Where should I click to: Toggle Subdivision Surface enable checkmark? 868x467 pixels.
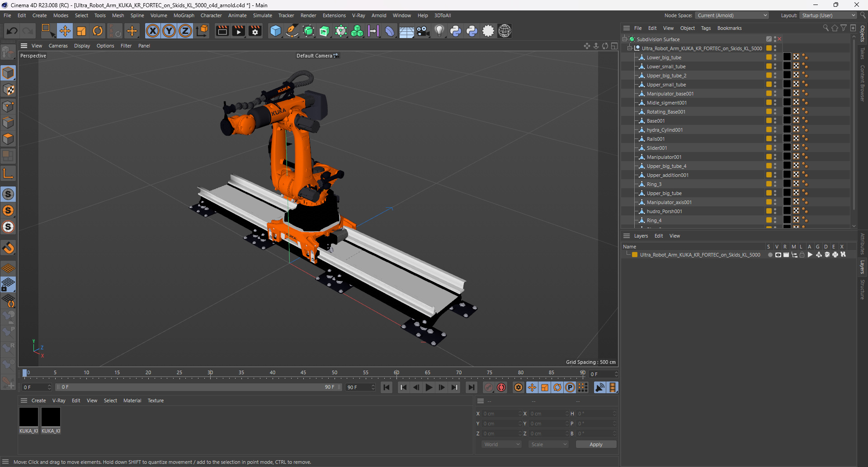tap(779, 39)
